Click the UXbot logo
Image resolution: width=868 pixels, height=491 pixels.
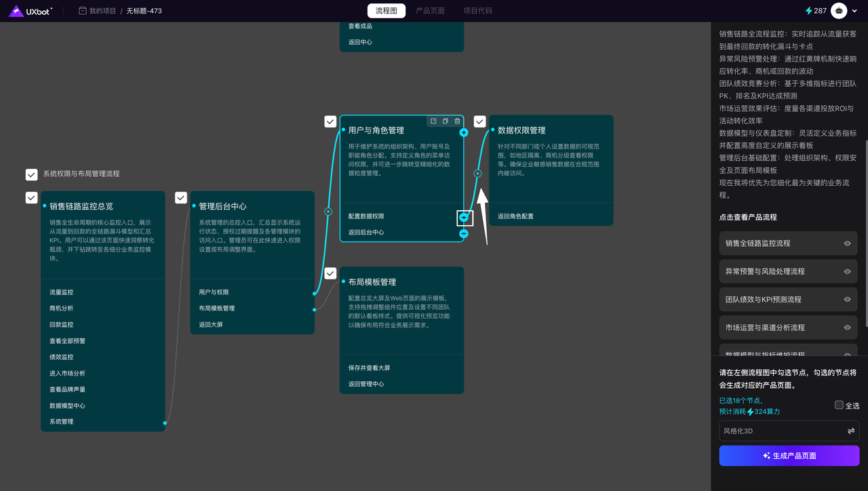31,11
